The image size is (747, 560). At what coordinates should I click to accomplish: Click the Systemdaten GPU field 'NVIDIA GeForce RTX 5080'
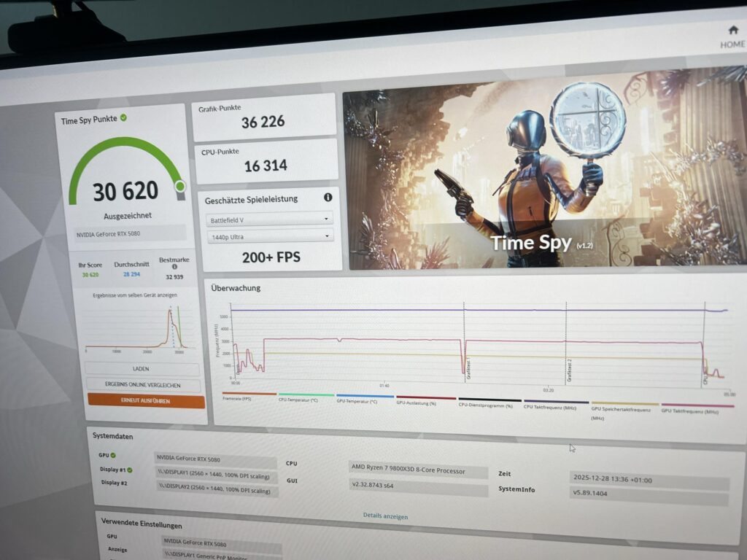215,459
